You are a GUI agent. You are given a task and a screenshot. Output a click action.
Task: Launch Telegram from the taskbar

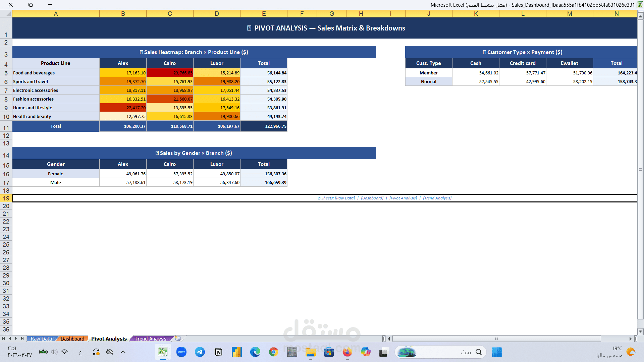click(200, 352)
